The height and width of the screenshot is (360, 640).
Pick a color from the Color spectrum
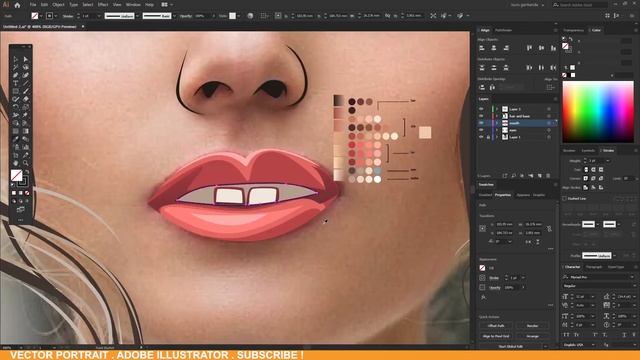pos(598,111)
